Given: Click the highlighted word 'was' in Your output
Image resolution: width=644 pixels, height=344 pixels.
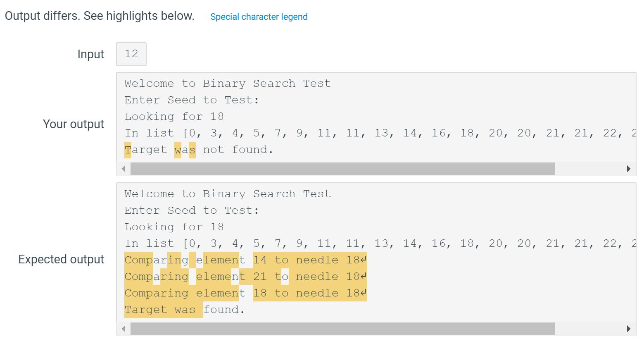Looking at the screenshot, I should pyautogui.click(x=185, y=149).
